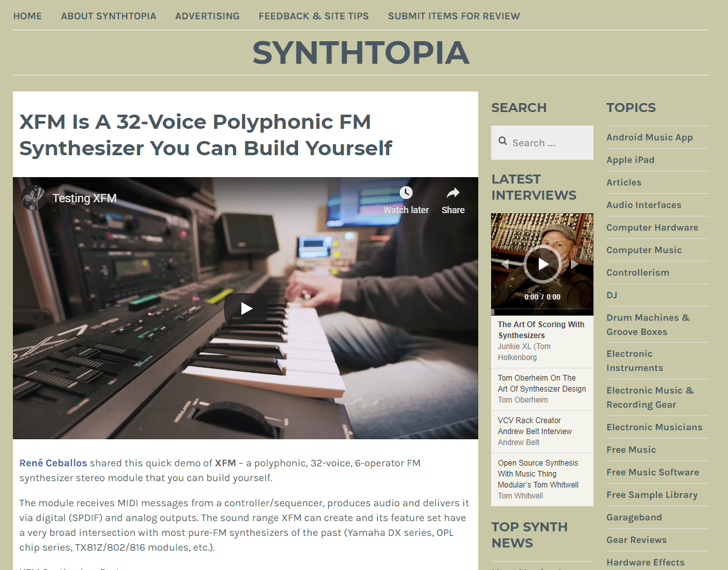This screenshot has height=570, width=728.
Task: Open Electronic Music & Recording Gear topic
Action: (650, 397)
